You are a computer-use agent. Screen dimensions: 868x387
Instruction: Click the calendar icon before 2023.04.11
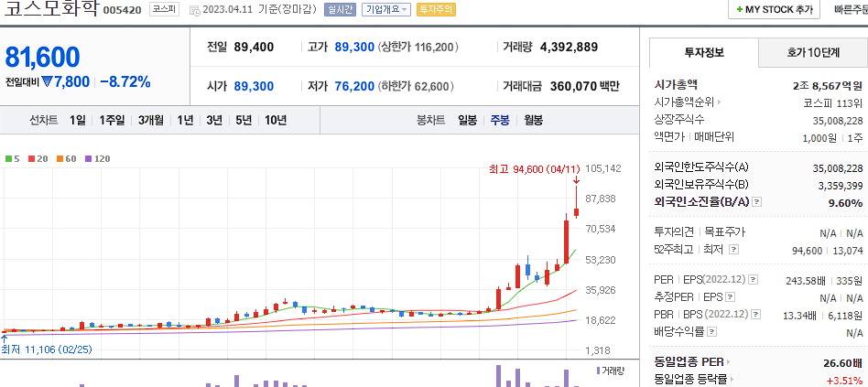click(194, 10)
